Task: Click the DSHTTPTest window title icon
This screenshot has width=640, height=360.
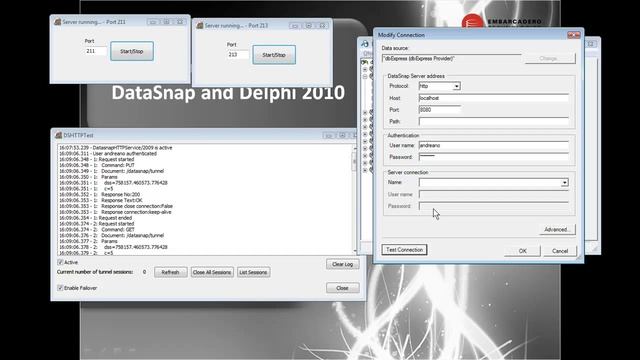Action: click(x=58, y=135)
